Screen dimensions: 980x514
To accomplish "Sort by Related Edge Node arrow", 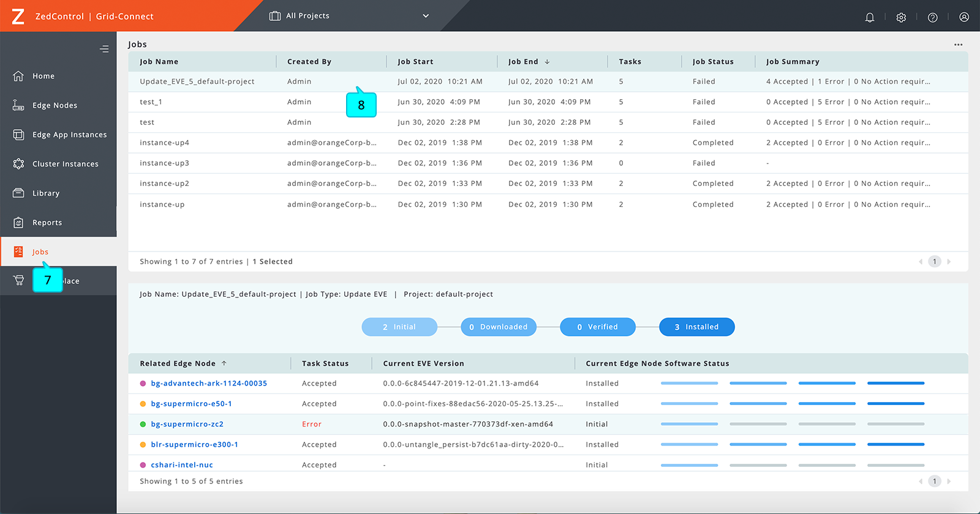I will pyautogui.click(x=224, y=363).
